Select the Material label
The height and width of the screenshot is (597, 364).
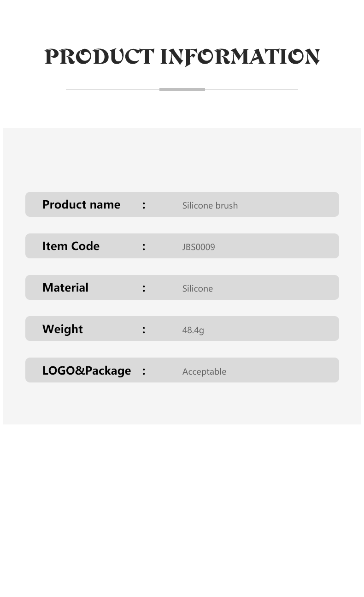(65, 287)
